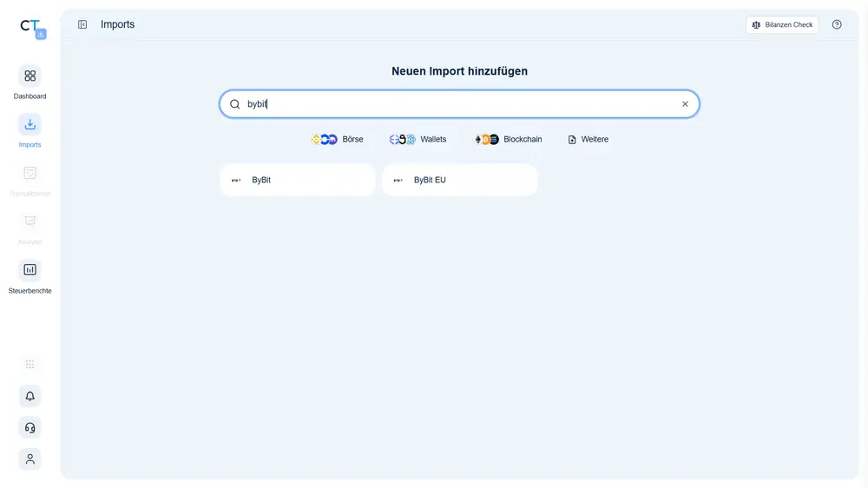
Task: Click the Bilanzen Check button
Action: tap(782, 25)
